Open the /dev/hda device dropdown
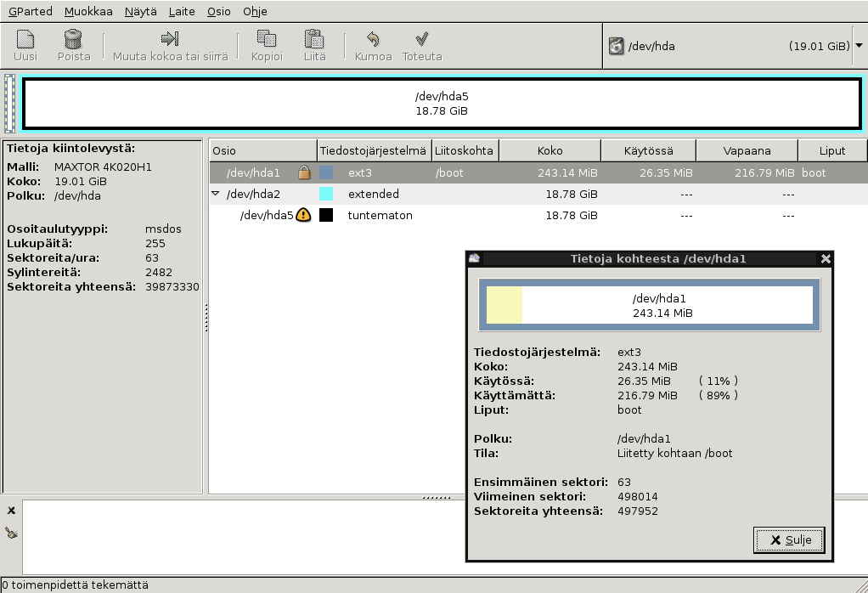This screenshot has width=868, height=593. pos(858,46)
